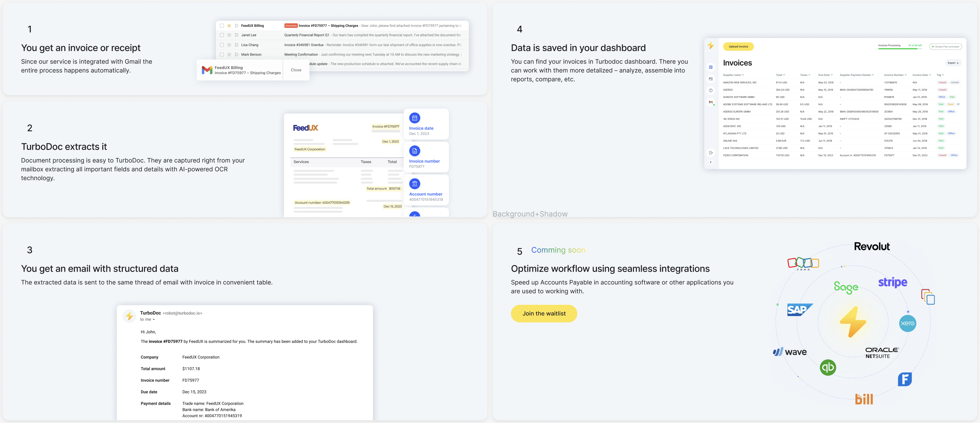Click the Invoice date calendar icon
The width and height of the screenshot is (980, 423).
414,118
